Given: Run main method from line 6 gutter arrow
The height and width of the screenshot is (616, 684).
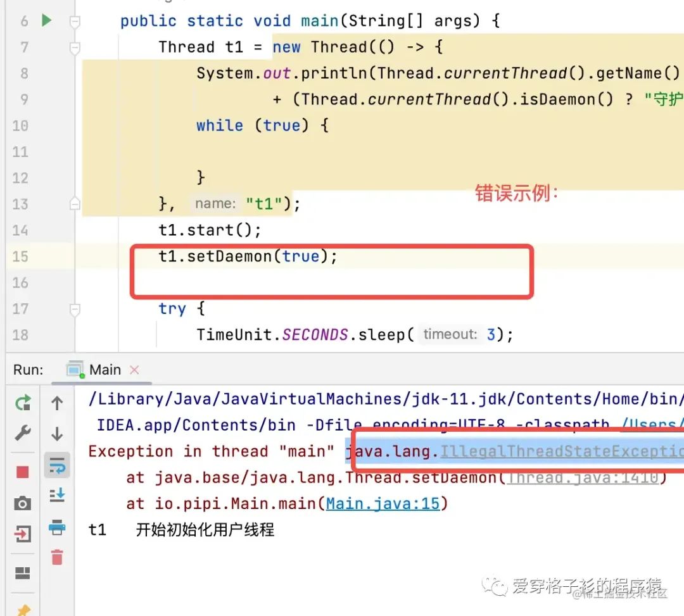Looking at the screenshot, I should [46, 20].
